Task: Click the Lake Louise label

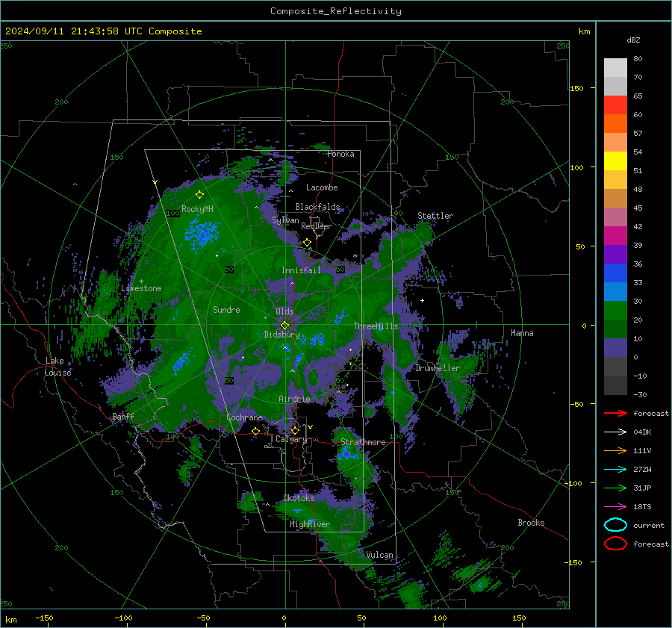Action: 57,367
